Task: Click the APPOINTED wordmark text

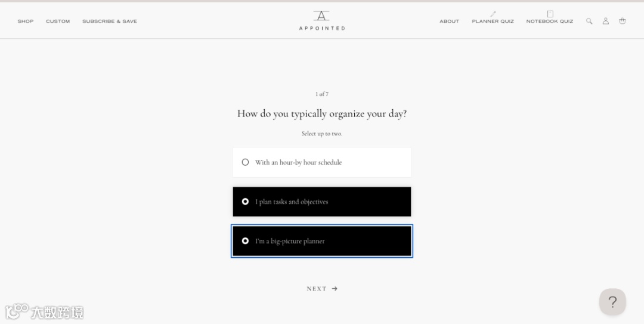Action: pos(322,28)
